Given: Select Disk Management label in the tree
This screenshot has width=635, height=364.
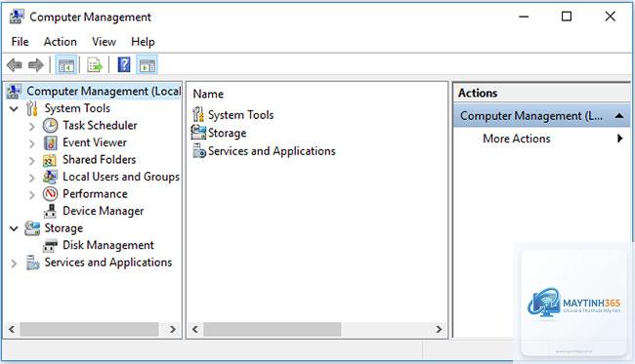Looking at the screenshot, I should click(x=108, y=245).
